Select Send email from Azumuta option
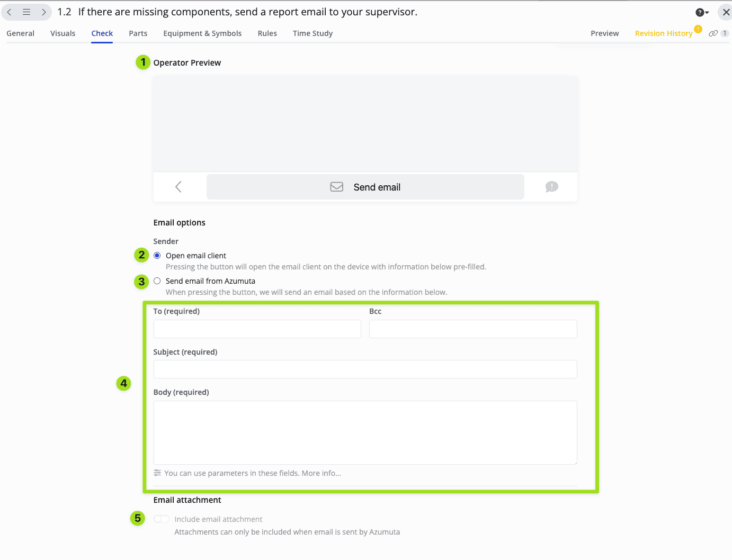Image resolution: width=732 pixels, height=560 pixels. (x=157, y=281)
